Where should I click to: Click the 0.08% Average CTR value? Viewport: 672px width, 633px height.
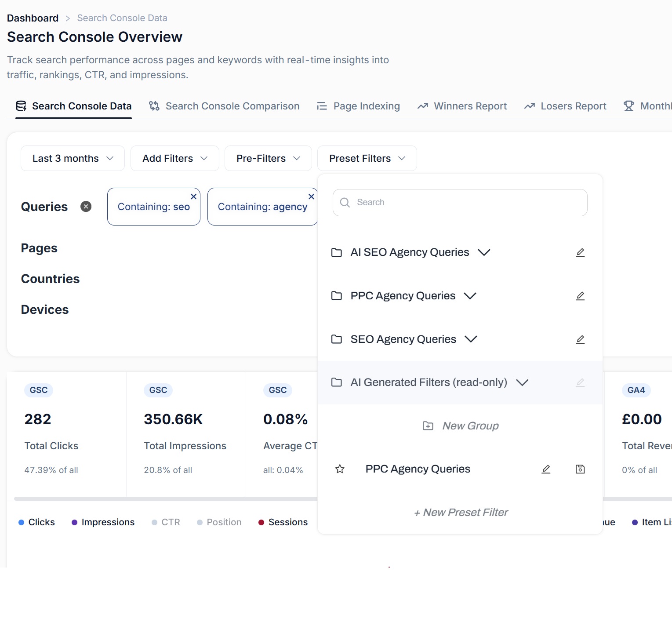[285, 419]
